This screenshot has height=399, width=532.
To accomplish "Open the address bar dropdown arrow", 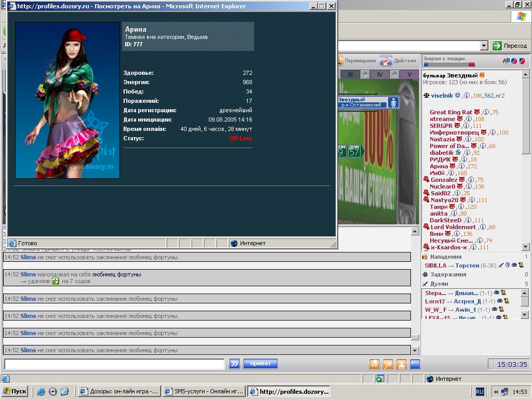I will (x=484, y=46).
